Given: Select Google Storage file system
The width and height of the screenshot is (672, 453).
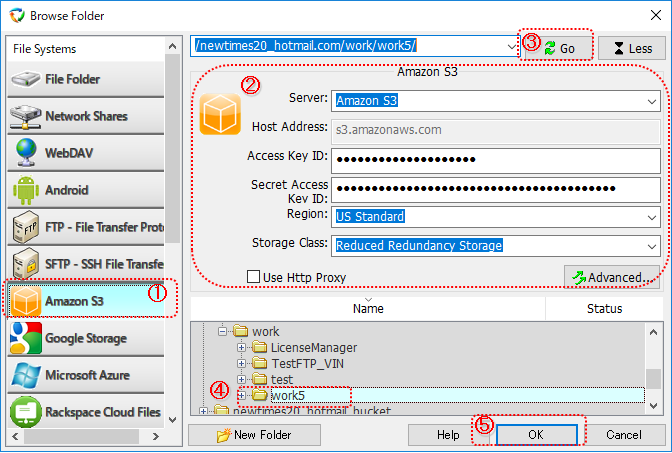Looking at the screenshot, I should pyautogui.click(x=86, y=338).
